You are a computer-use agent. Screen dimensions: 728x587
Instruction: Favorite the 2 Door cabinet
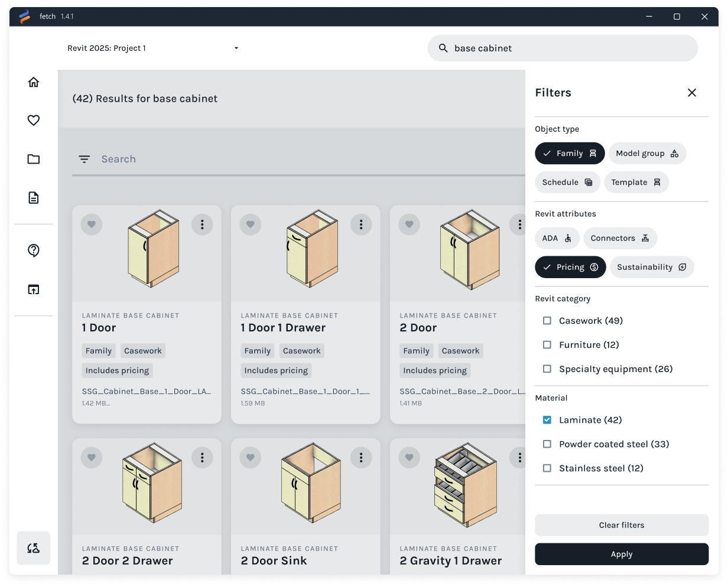click(x=409, y=224)
